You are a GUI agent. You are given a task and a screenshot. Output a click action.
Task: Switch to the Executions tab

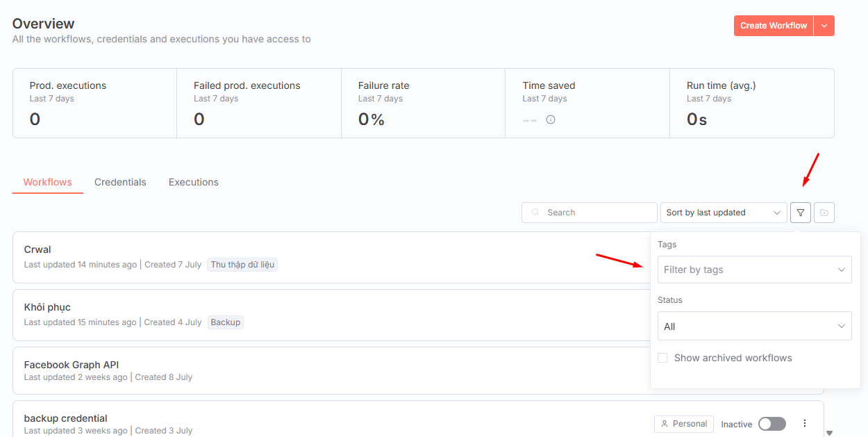pyautogui.click(x=194, y=182)
